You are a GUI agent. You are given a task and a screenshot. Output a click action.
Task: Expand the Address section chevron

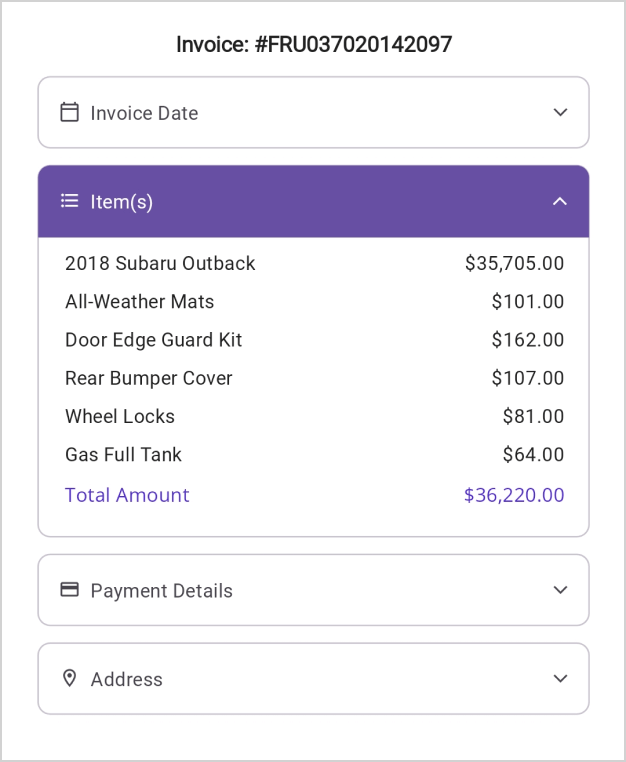click(x=560, y=678)
